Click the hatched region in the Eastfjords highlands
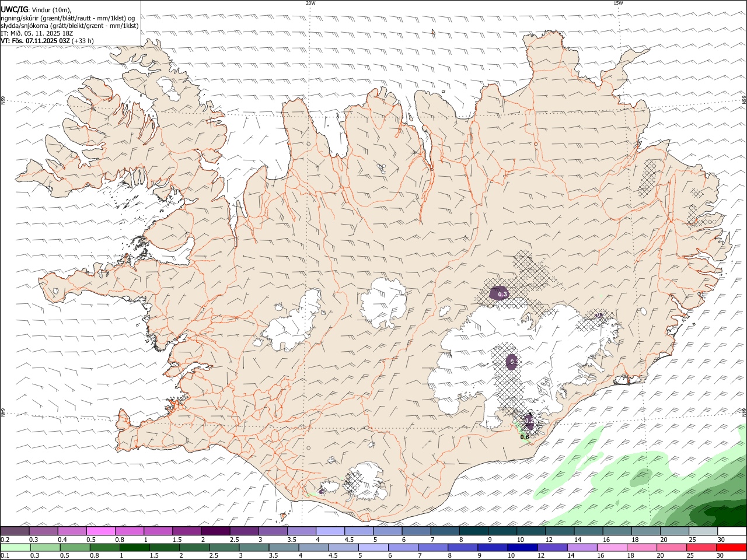Viewport: 747px width, 560px height. point(648,179)
